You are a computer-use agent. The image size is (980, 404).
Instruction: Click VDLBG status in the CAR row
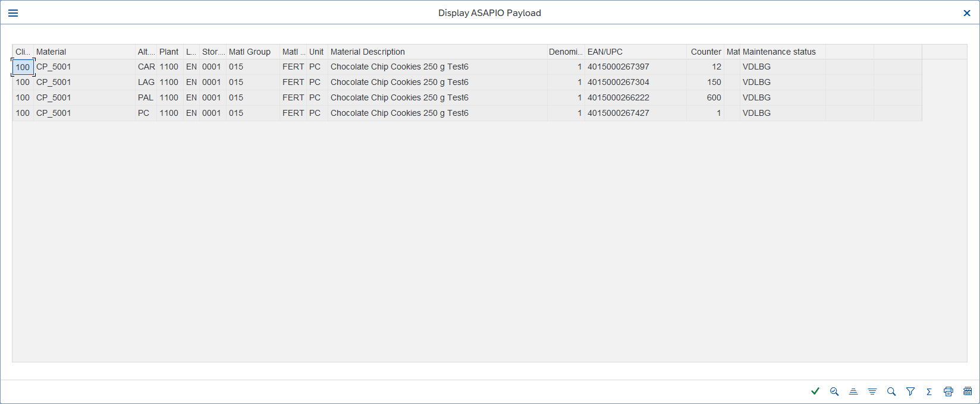coord(783,67)
